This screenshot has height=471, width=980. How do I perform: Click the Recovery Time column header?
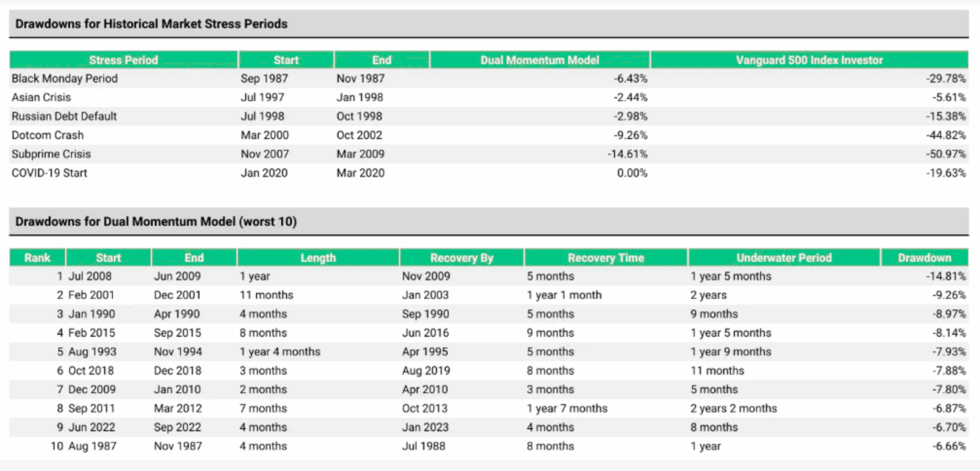pyautogui.click(x=606, y=258)
